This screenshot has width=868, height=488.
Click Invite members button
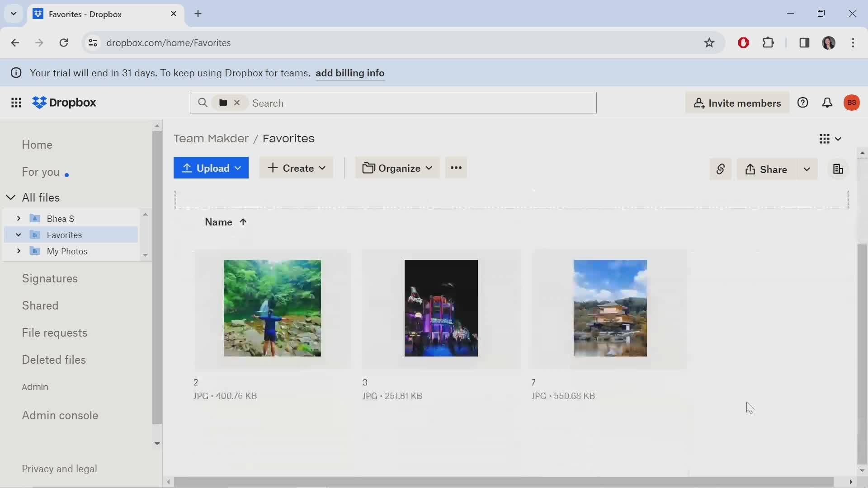coord(737,103)
